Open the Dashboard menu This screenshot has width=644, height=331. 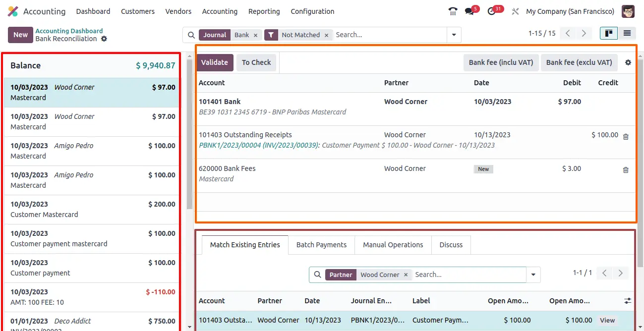coord(93,11)
